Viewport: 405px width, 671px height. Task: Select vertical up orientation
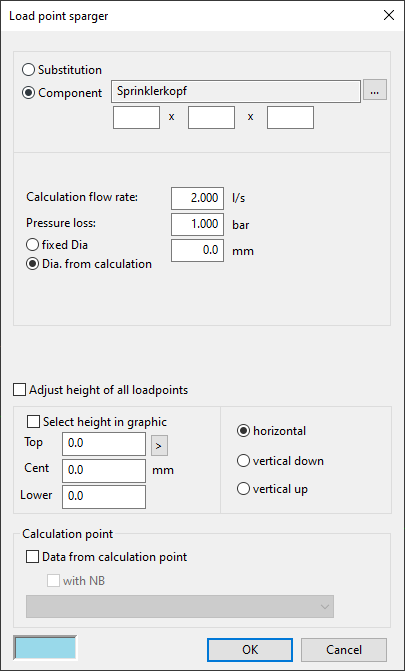click(272, 489)
